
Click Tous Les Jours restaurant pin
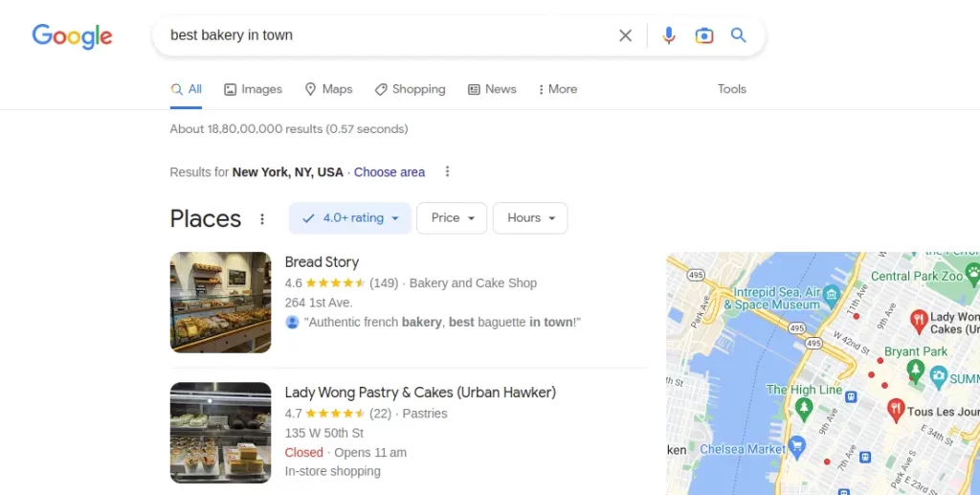point(896,410)
